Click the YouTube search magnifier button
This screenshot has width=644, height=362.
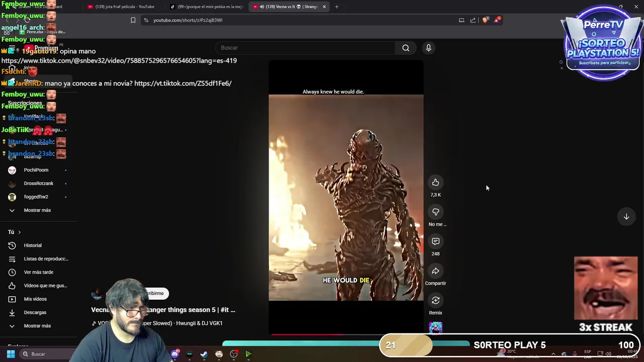(x=406, y=48)
